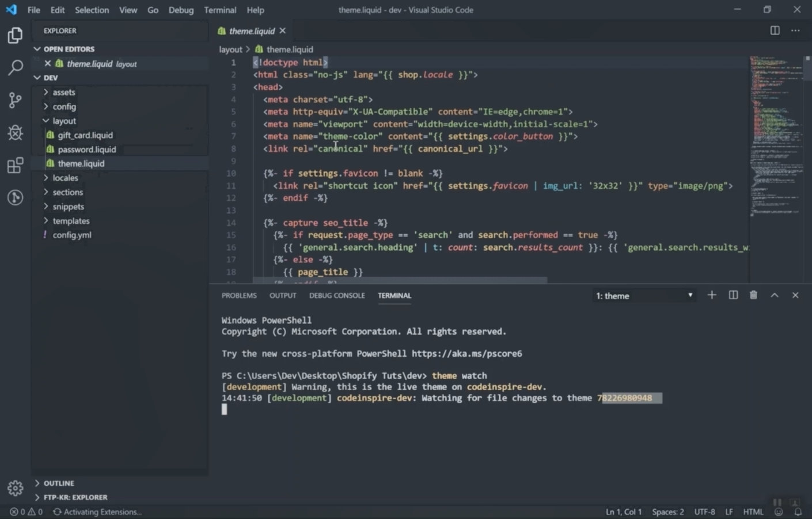Open password.liquid file
The image size is (812, 519).
pos(87,150)
